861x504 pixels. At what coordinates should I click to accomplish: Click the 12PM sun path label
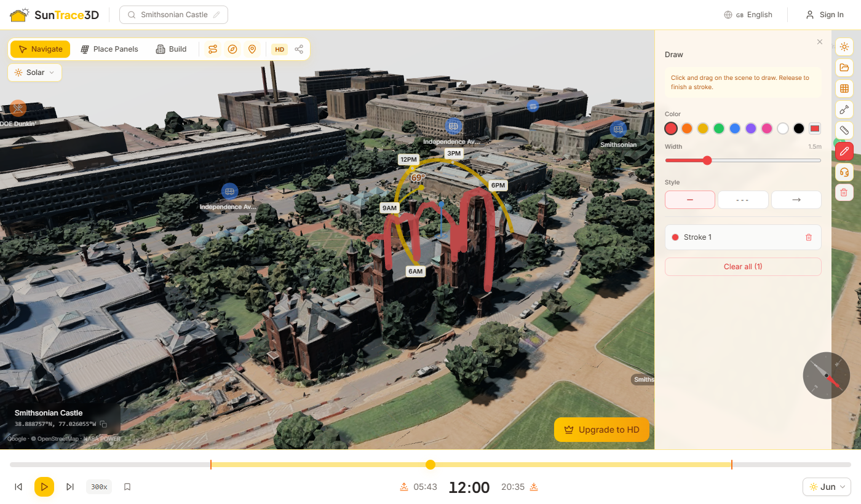409,160
